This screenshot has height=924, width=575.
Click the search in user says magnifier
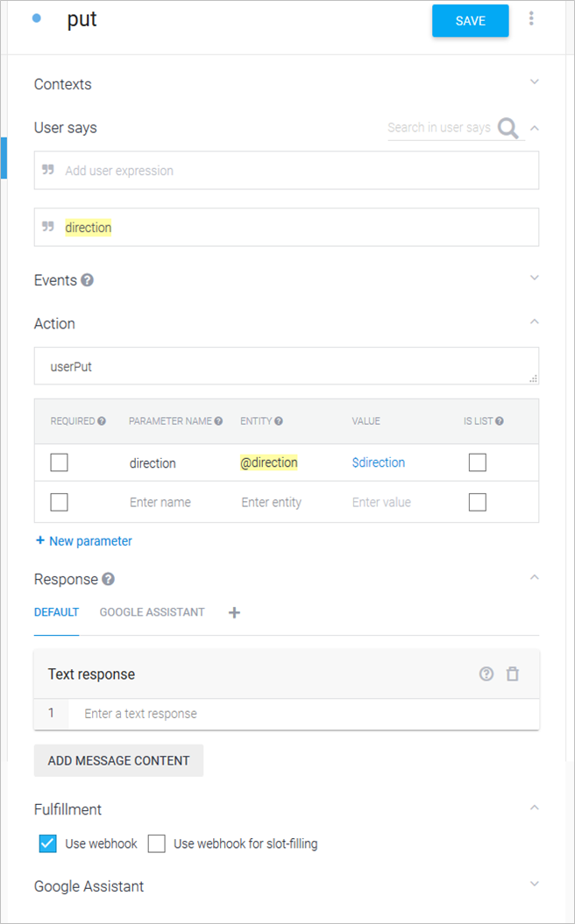tap(508, 129)
